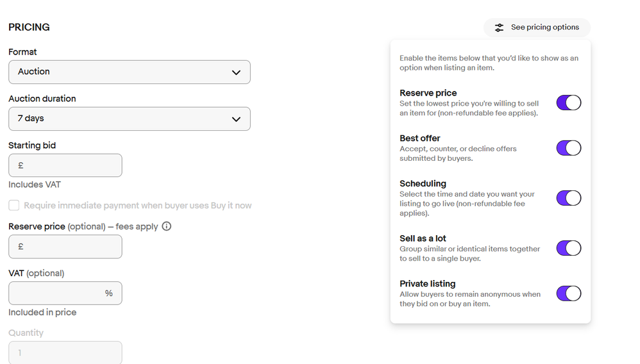This screenshot has width=640, height=364.
Task: Open the Format dropdown set to Auction
Action: point(129,72)
